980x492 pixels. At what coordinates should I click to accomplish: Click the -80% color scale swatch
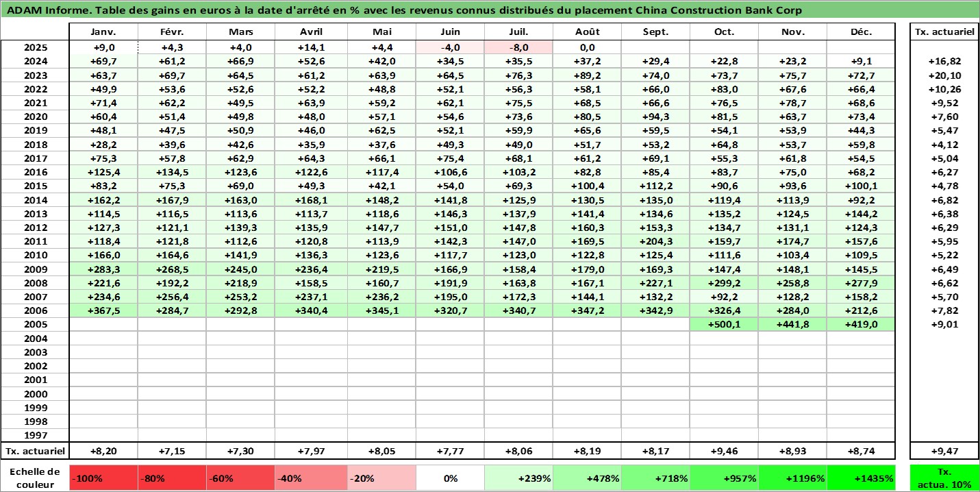click(173, 478)
